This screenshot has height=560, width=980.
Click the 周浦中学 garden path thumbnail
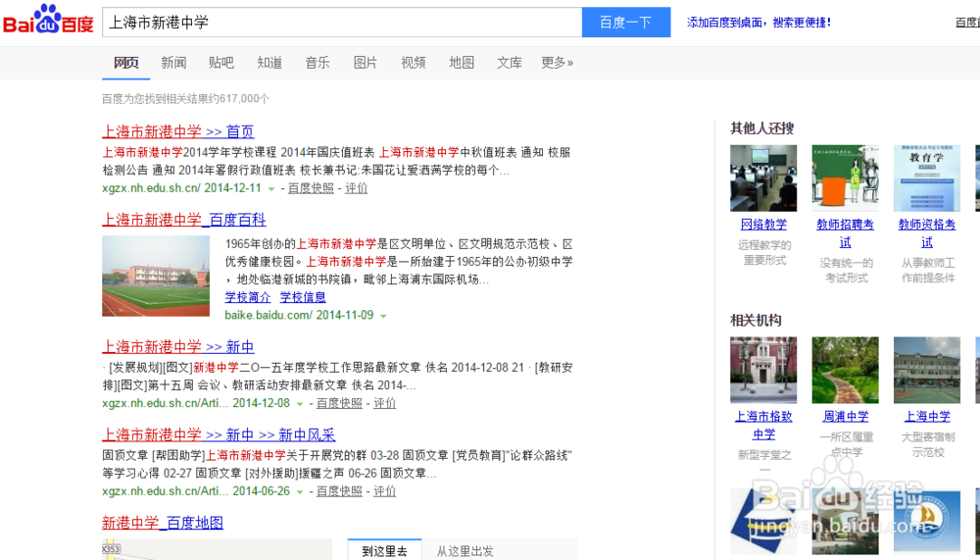tap(845, 371)
